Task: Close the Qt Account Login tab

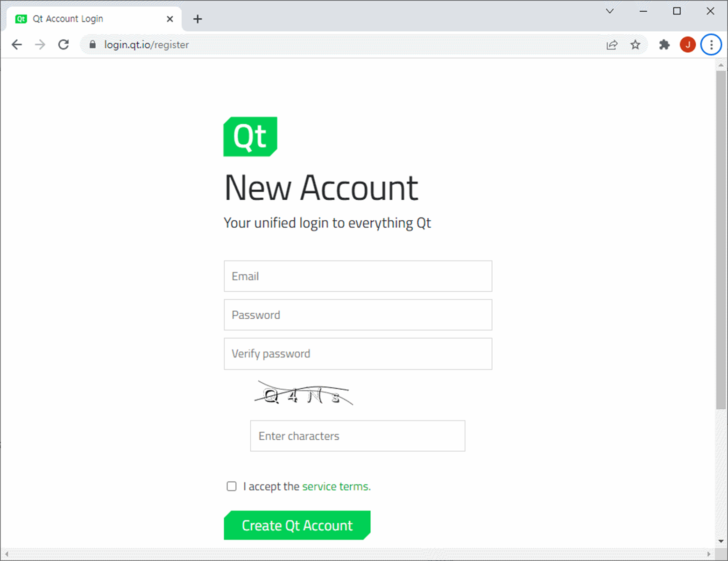Action: (x=170, y=19)
